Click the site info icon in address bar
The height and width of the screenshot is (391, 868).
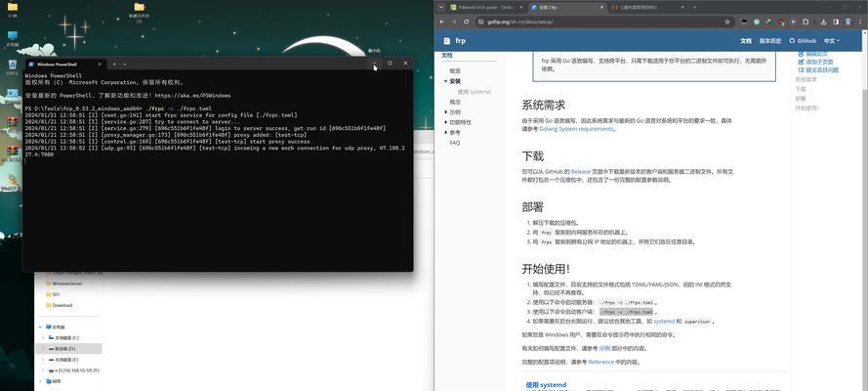480,22
